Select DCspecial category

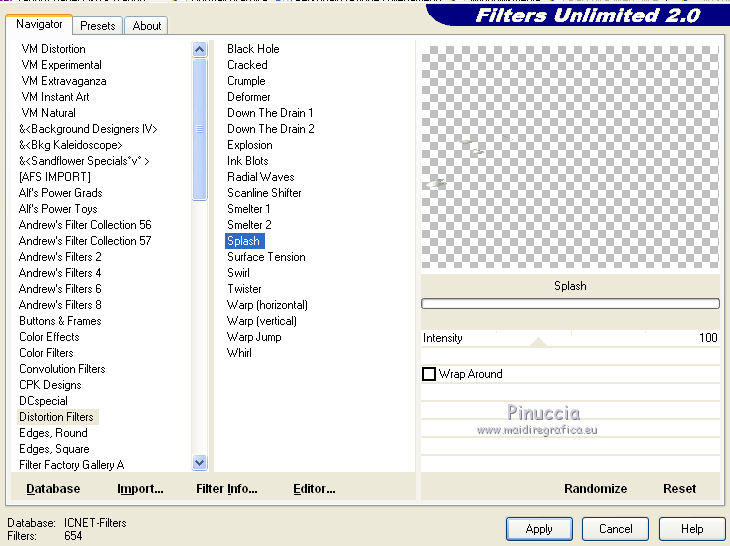tap(43, 401)
